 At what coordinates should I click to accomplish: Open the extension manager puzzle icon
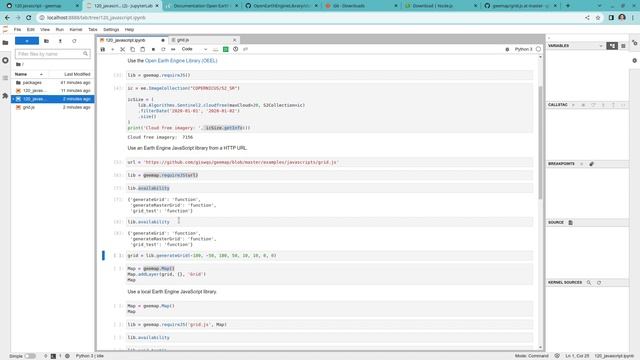tap(5, 96)
